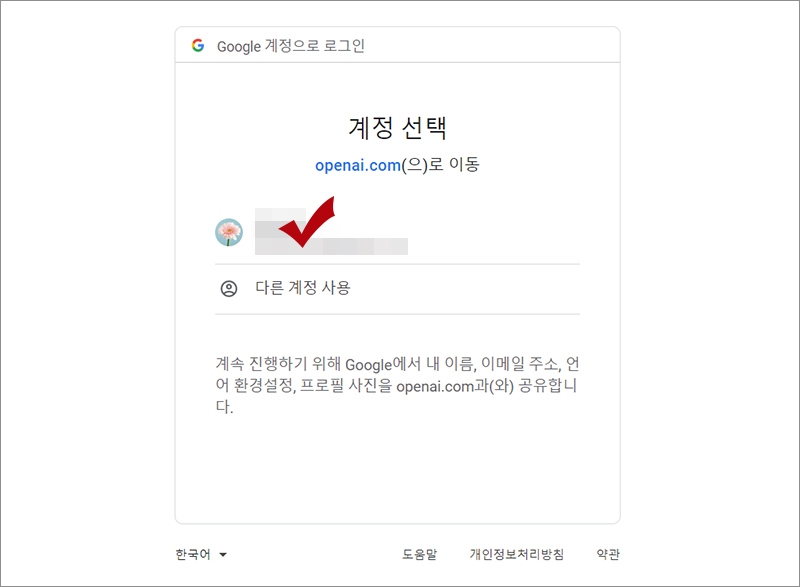Open the 한국어 language dropdown
Viewport: 800px width, 587px height.
click(x=201, y=554)
